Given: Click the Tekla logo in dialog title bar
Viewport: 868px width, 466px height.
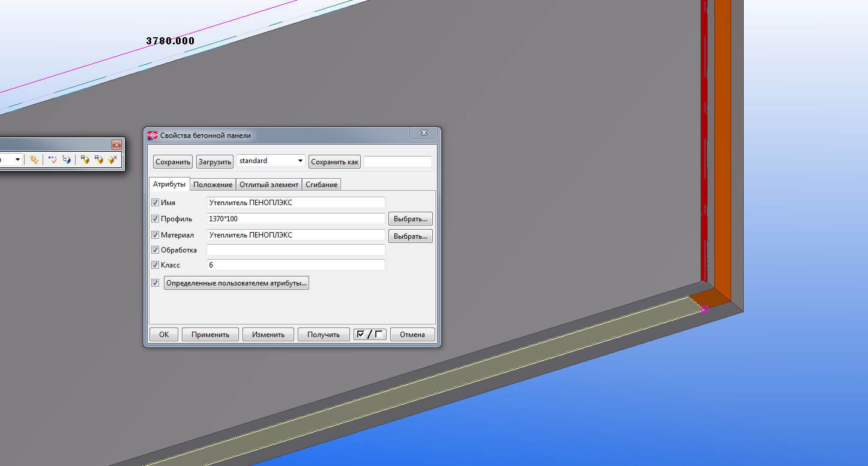Looking at the screenshot, I should [x=152, y=136].
